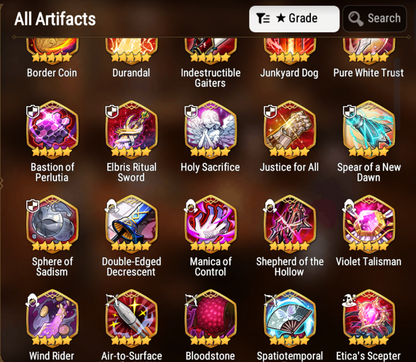Select the Spear of a New Dawn artifact
This screenshot has width=416, height=362.
coord(369,129)
